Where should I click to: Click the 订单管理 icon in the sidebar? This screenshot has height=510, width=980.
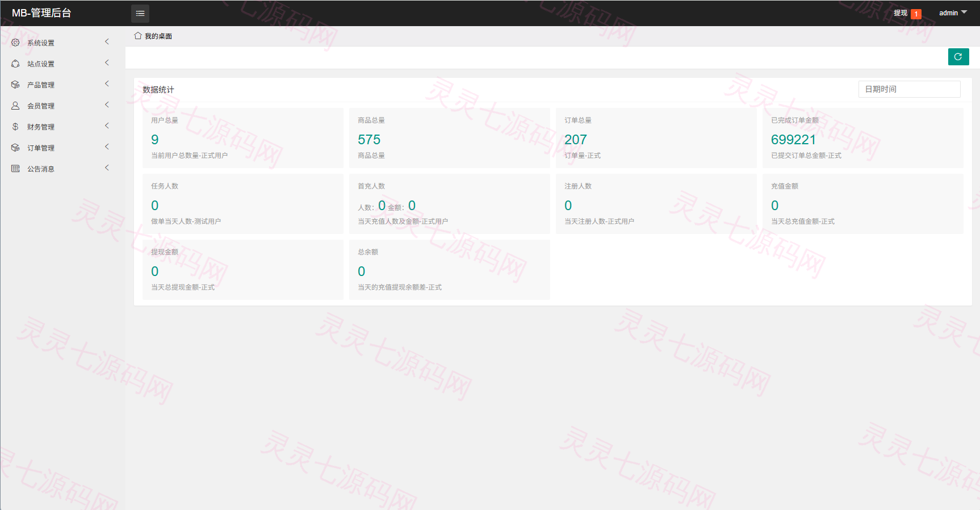15,148
